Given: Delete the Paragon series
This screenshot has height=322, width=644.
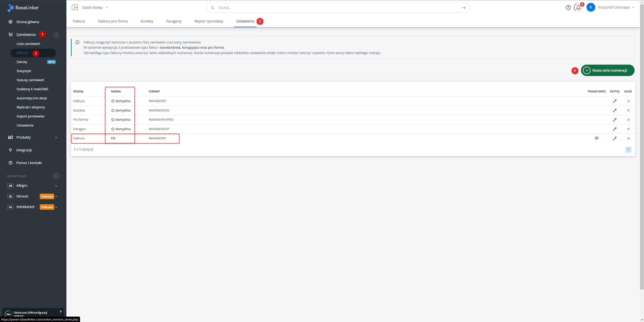Looking at the screenshot, I should (628, 129).
